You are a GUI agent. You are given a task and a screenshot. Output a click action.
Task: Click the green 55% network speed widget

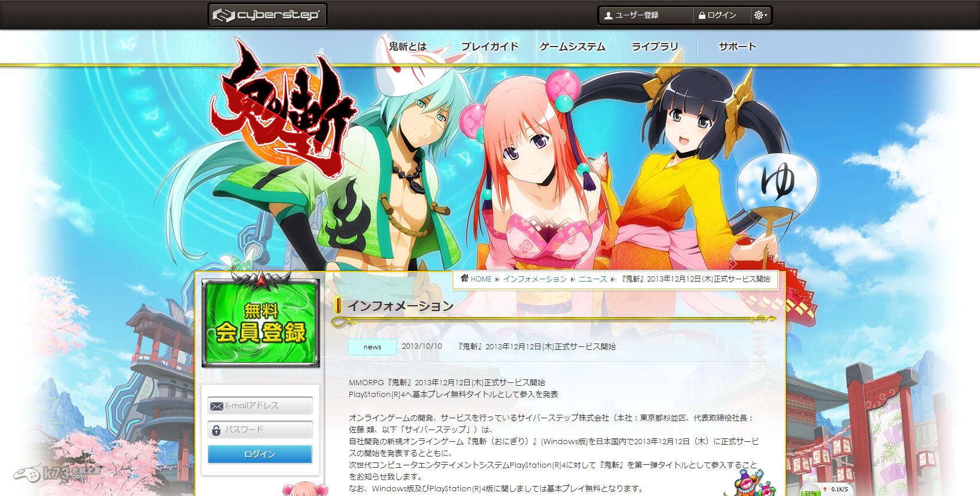[x=811, y=491]
